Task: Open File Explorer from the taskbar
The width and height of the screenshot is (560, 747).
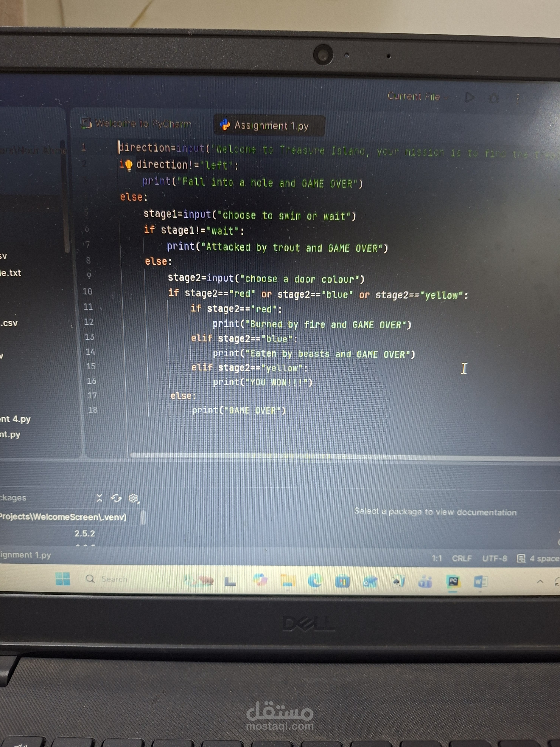Action: (x=288, y=581)
